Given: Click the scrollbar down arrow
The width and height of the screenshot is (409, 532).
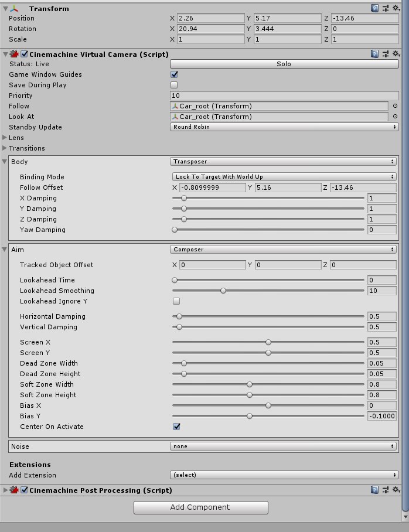Looking at the screenshot, I should pyautogui.click(x=405, y=517).
